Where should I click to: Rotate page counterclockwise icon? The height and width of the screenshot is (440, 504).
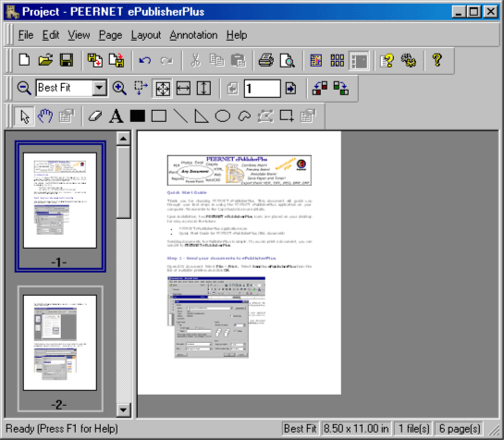(320, 88)
